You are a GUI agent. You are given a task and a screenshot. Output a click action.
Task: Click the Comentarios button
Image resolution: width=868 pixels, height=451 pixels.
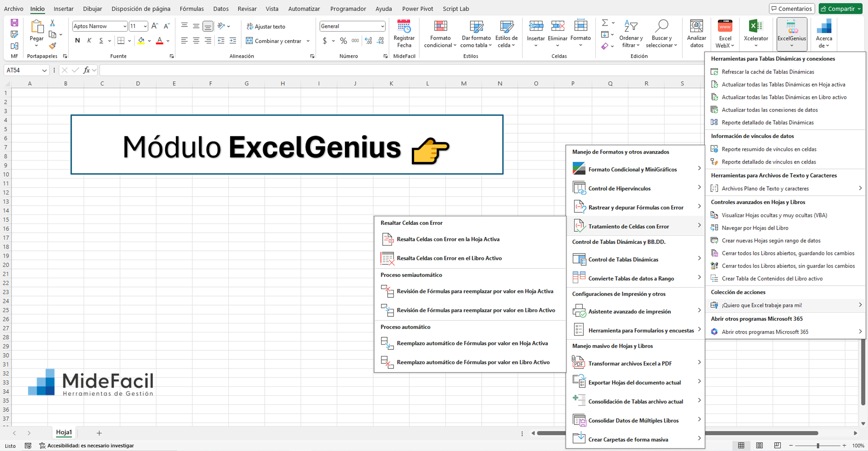792,9
